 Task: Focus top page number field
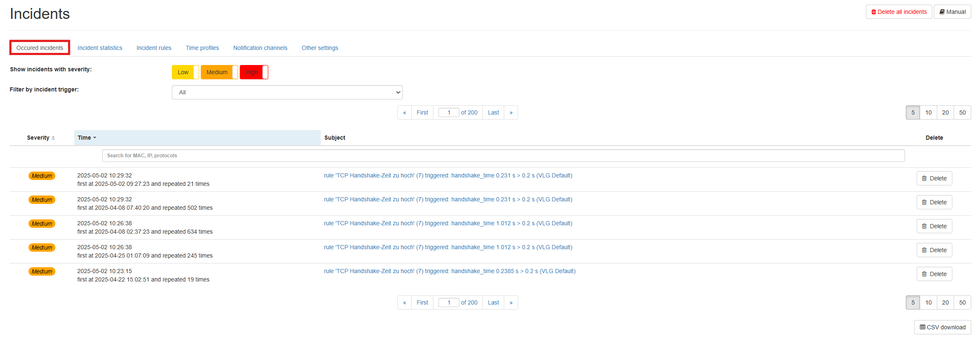pyautogui.click(x=449, y=112)
